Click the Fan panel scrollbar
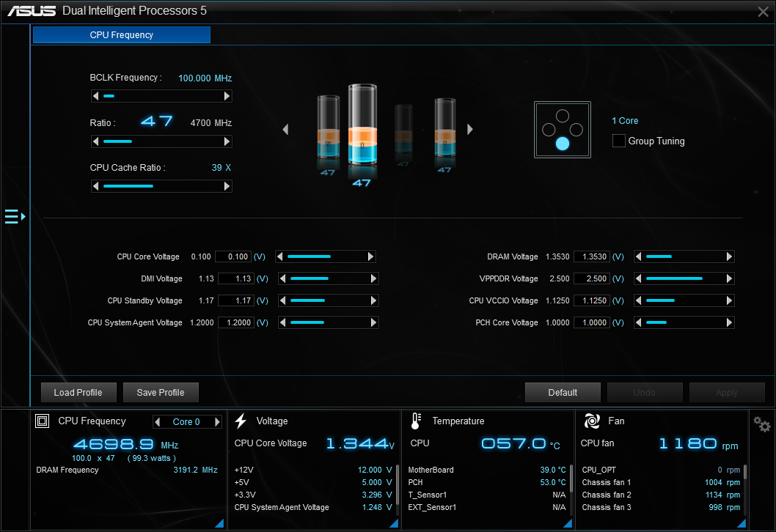The height and width of the screenshot is (532, 776). (x=744, y=472)
